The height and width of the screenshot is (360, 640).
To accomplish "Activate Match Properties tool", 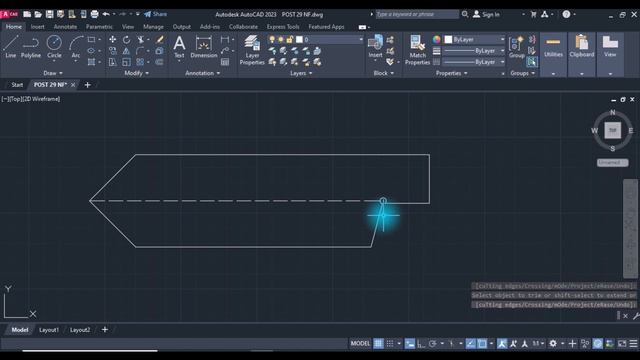I will click(x=417, y=50).
